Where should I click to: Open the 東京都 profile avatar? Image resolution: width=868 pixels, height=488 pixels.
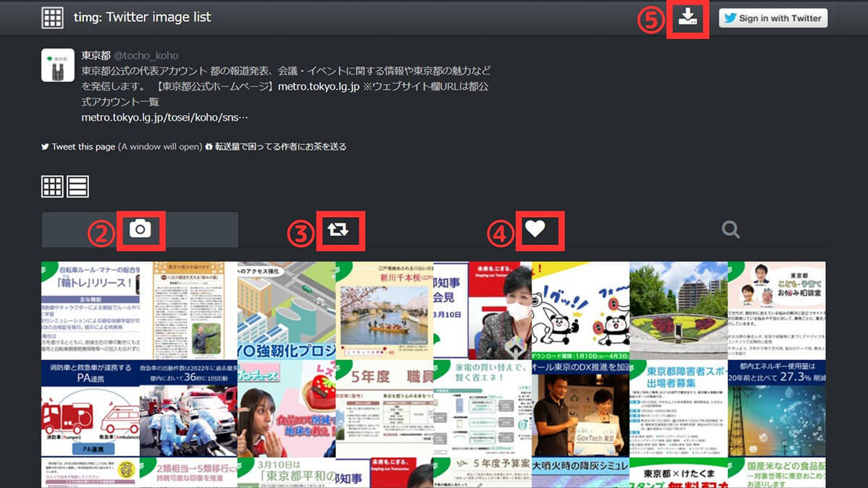coord(57,65)
